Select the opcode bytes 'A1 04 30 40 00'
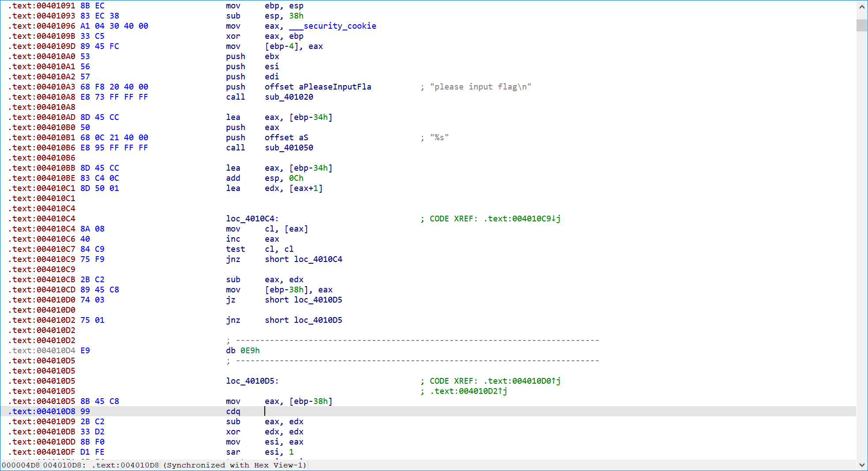Screen dimensions: 868x471 [114, 26]
